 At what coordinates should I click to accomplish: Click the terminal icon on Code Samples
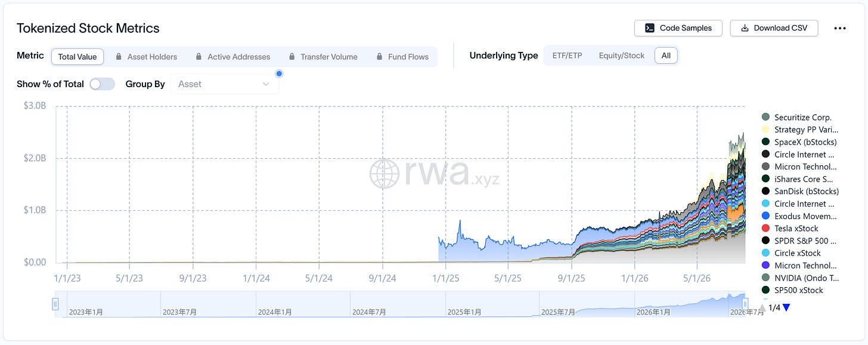[649, 28]
